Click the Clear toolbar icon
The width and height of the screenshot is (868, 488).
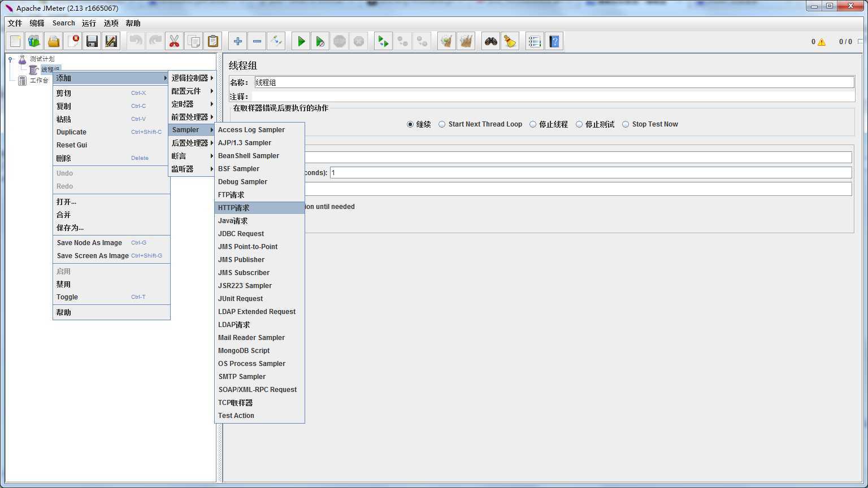(447, 41)
